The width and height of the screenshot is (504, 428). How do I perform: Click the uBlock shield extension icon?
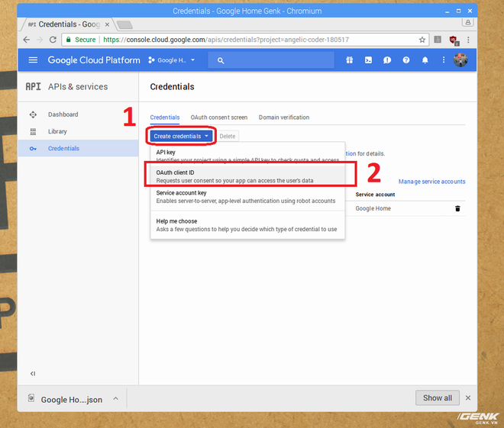(454, 40)
